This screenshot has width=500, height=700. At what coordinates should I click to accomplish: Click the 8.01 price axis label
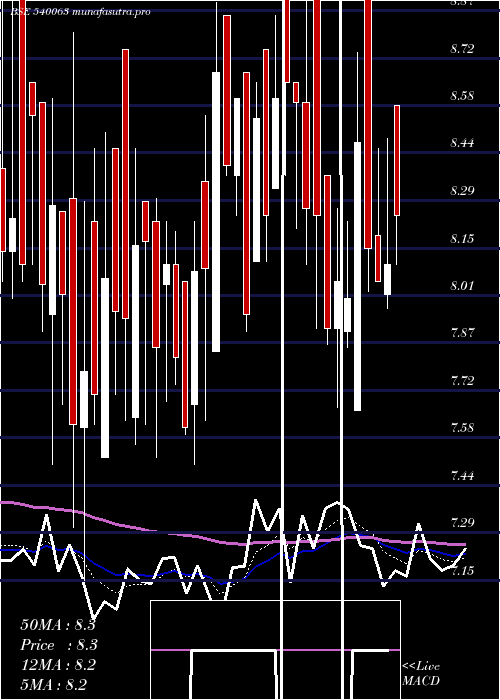(462, 285)
